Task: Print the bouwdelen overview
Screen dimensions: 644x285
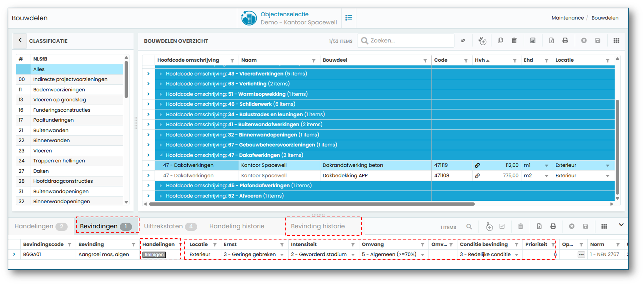Action: click(x=565, y=41)
